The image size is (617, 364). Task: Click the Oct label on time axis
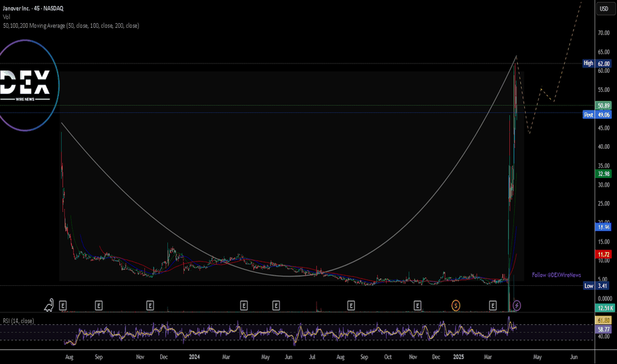pos(388,357)
